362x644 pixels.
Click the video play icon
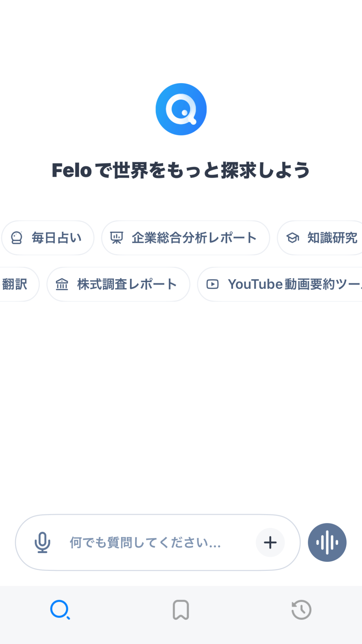(x=213, y=284)
